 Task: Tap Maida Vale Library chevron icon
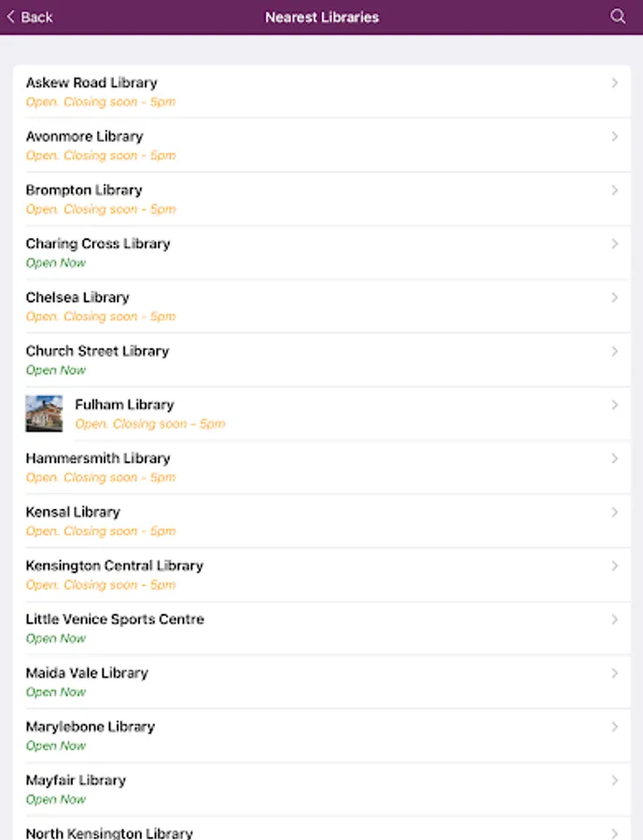click(x=614, y=673)
